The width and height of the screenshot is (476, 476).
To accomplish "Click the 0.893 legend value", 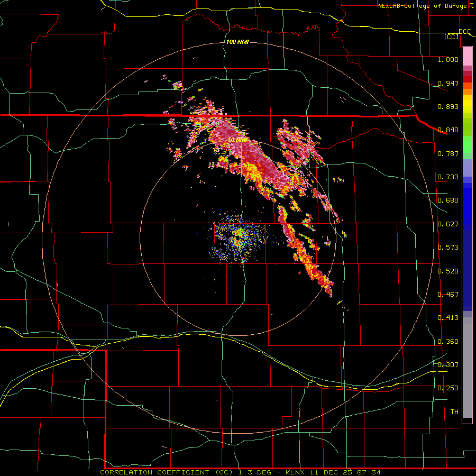I will 448,106.
